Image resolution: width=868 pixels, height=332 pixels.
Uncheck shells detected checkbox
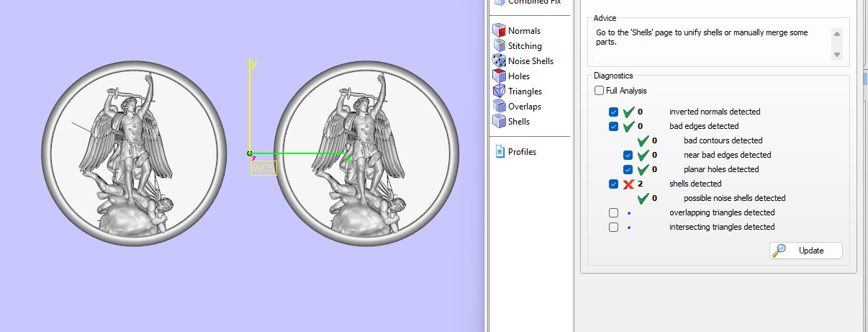pyautogui.click(x=613, y=184)
